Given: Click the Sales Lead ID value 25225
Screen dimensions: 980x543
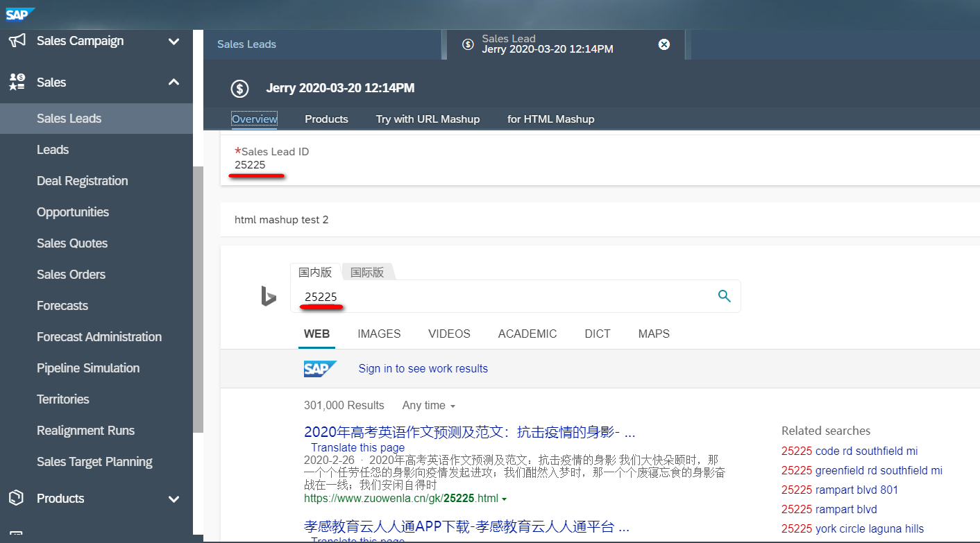Looking at the screenshot, I should click(x=250, y=165).
